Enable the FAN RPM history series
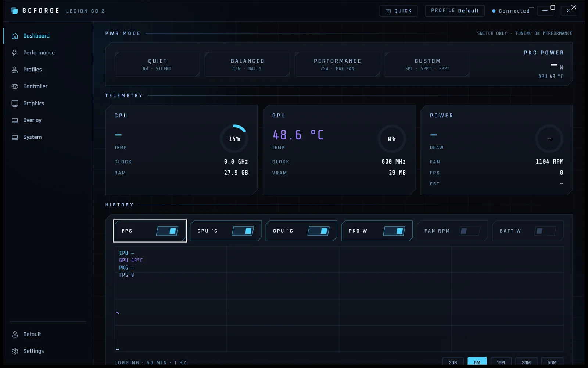The image size is (588, 368). (x=470, y=231)
